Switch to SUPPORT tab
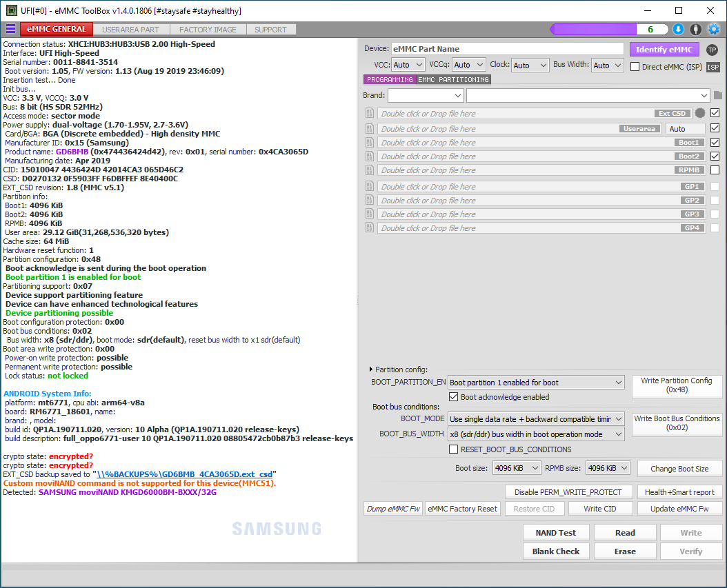 click(271, 30)
